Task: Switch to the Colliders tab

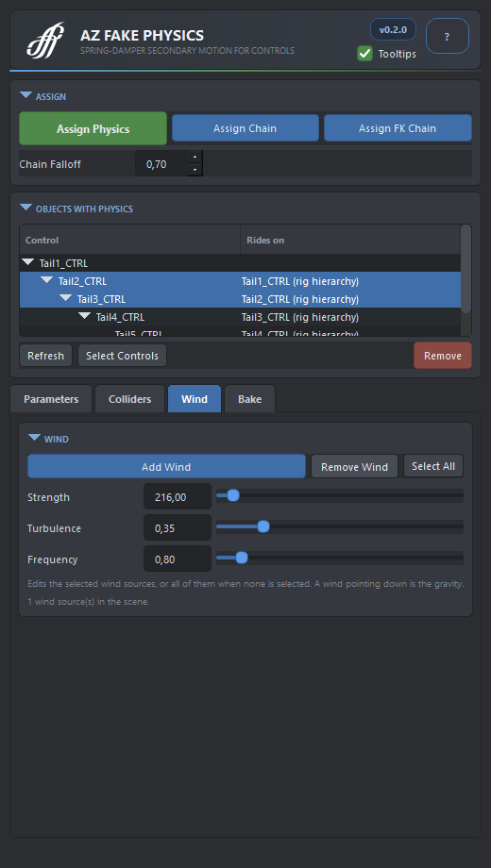Action: coord(129,399)
